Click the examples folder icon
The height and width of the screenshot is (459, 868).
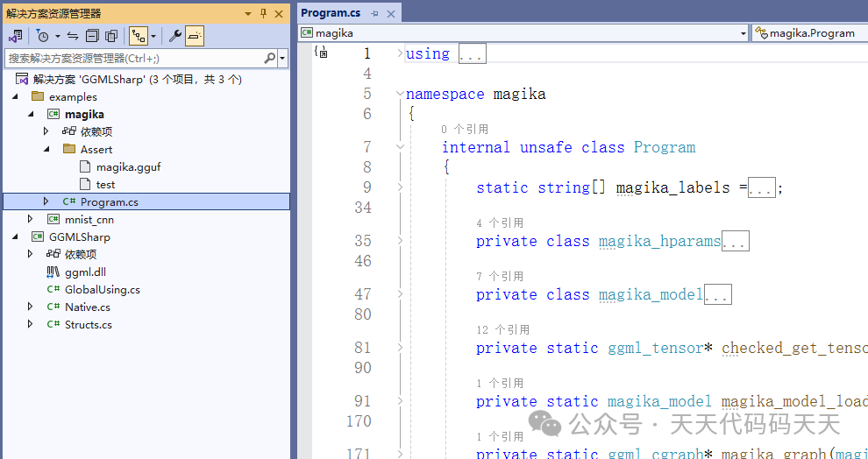(38, 96)
